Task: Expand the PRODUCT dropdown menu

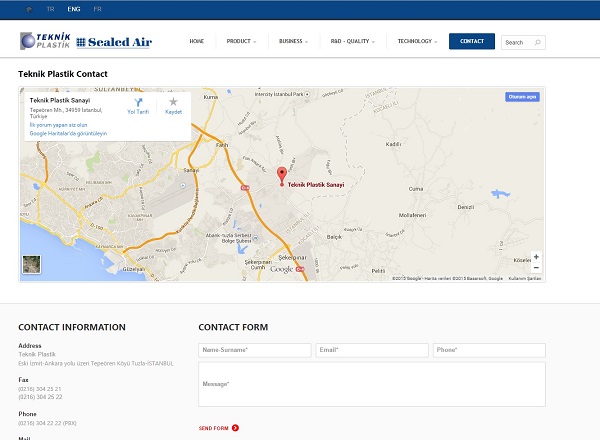Action: pyautogui.click(x=241, y=41)
